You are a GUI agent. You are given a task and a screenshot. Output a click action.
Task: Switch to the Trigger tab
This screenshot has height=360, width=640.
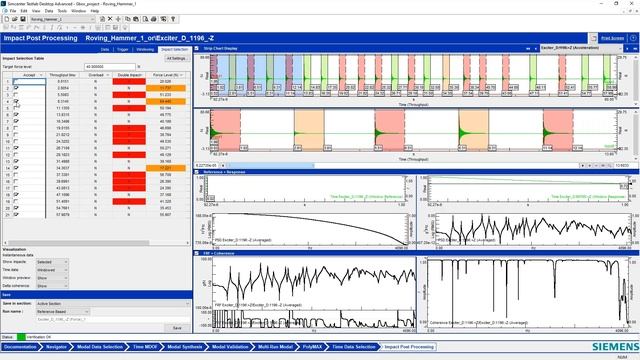pyautogui.click(x=122, y=49)
